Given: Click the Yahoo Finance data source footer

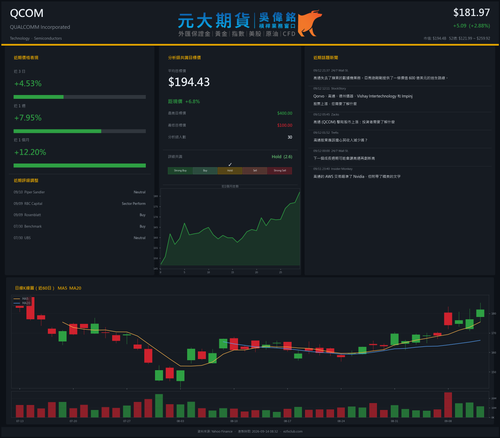Looking at the screenshot, I should pos(215,431).
